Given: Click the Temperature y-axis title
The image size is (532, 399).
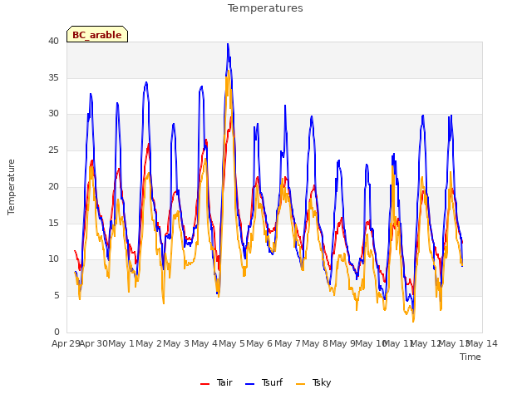Looking at the screenshot, I should pyautogui.click(x=11, y=187).
